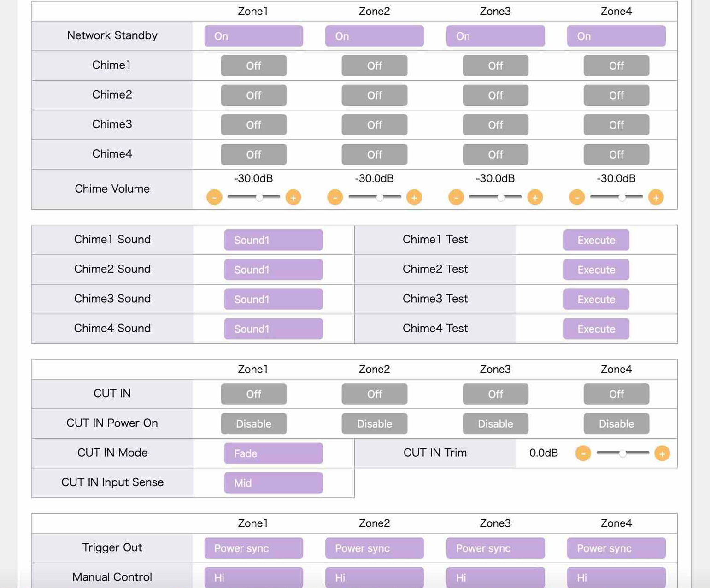Screen dimensions: 710x588
Task: Decrease Zone2 chime volume with minus icon
Action: [335, 197]
